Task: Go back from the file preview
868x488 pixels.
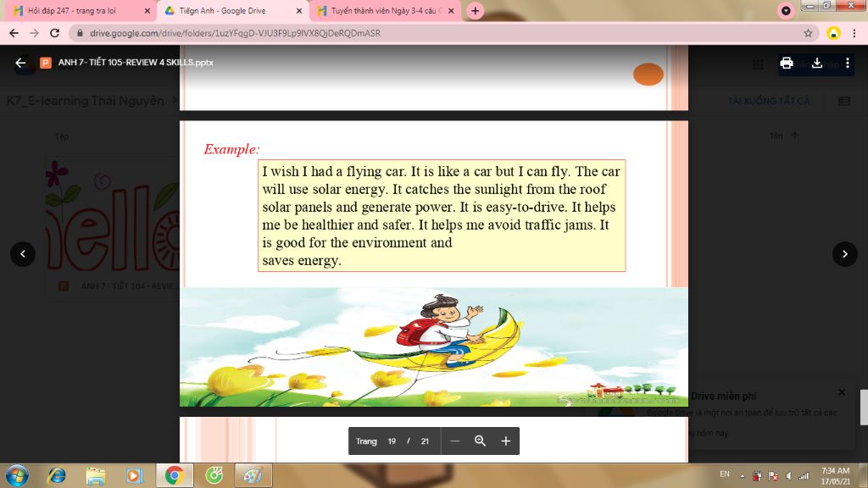Action: click(x=20, y=63)
